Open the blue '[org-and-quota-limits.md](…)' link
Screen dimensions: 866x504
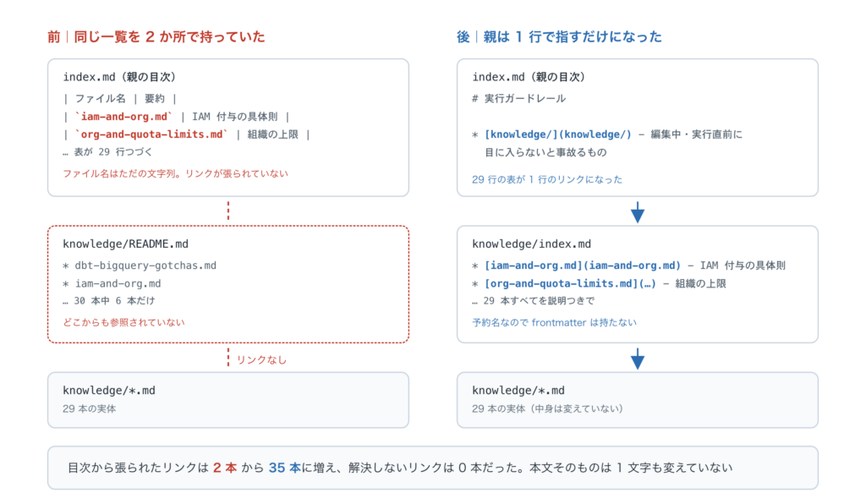[571, 284]
